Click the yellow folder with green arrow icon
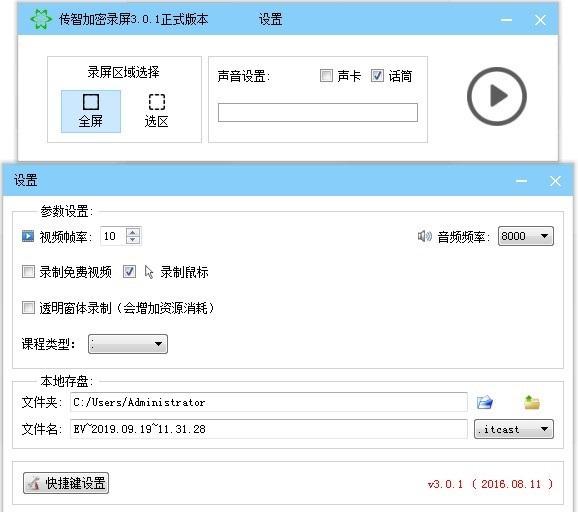The width and height of the screenshot is (578, 512). pos(532,402)
